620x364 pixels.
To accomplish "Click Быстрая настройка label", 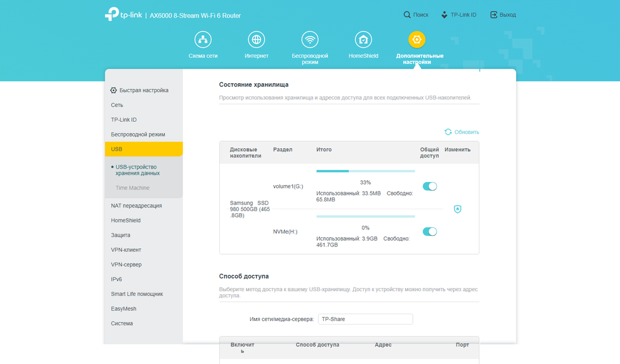I will coord(144,90).
